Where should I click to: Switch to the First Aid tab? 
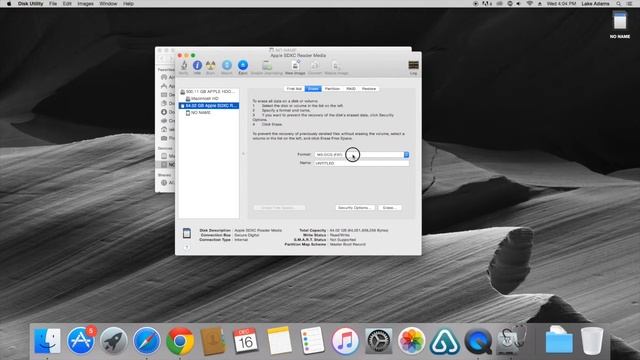tap(294, 89)
